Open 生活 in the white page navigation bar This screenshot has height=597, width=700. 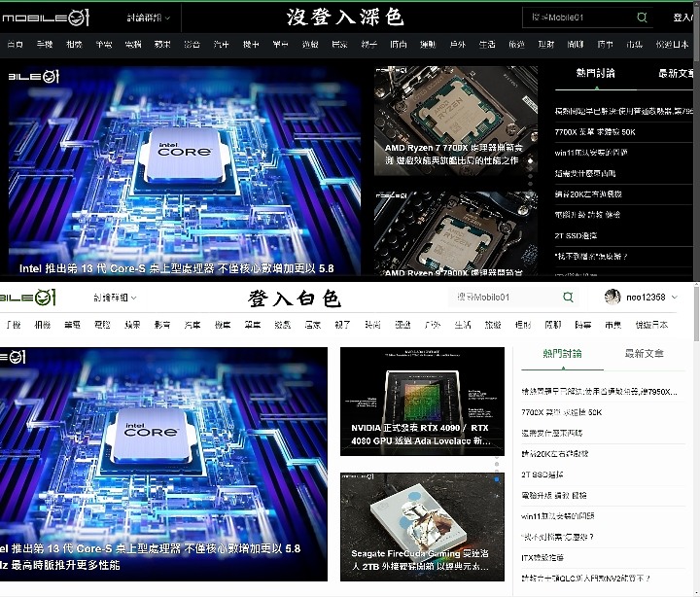tap(462, 325)
